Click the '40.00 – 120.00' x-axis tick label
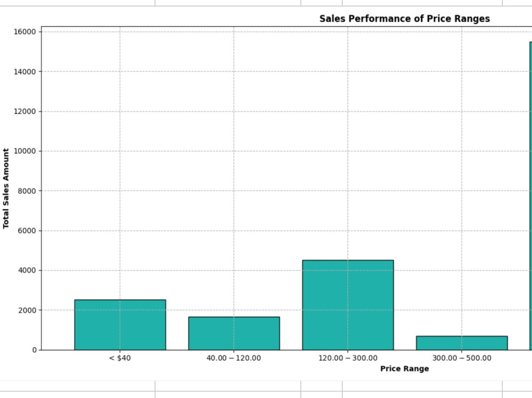Viewport: 532px width, 398px height. click(234, 358)
